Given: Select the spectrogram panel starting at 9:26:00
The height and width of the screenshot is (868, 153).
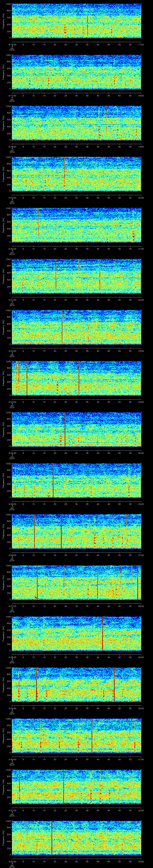Looking at the screenshot, I should click(77, 531).
